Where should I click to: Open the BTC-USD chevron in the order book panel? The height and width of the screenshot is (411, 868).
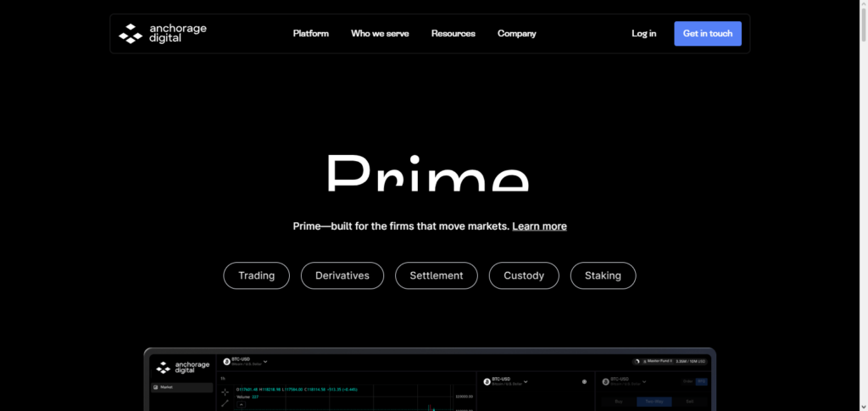click(526, 382)
